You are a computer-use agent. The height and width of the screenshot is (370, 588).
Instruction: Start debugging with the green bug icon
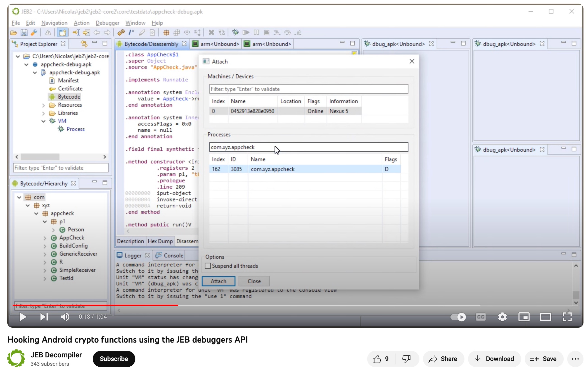click(235, 33)
